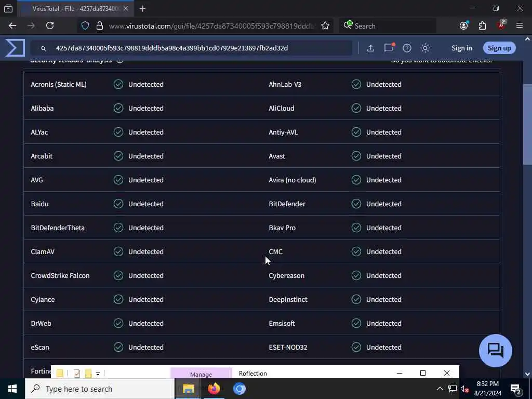Click the AhnLab-V3 vendor name
The width and height of the screenshot is (532, 399).
(x=285, y=84)
